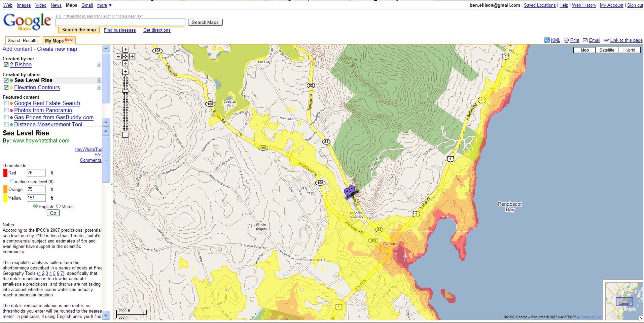The height and width of the screenshot is (323, 644).
Task: Click the Route 105 shield near Camden
Action: [x=373, y=240]
